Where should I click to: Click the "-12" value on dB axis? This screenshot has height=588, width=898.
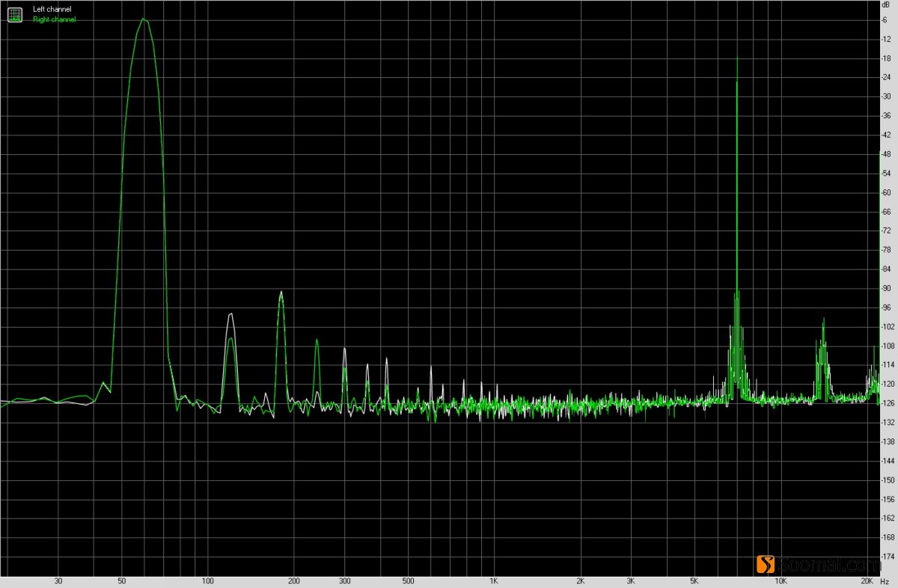tap(887, 39)
